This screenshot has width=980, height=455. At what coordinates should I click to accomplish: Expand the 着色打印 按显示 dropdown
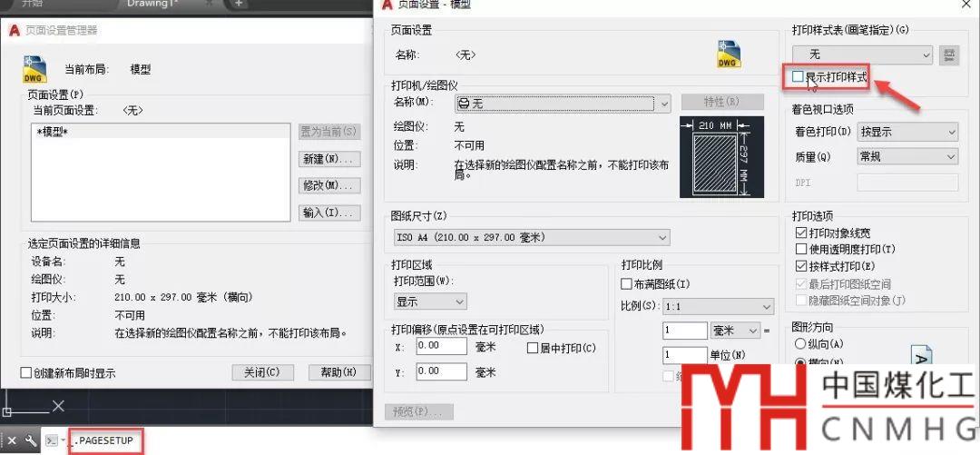(907, 132)
